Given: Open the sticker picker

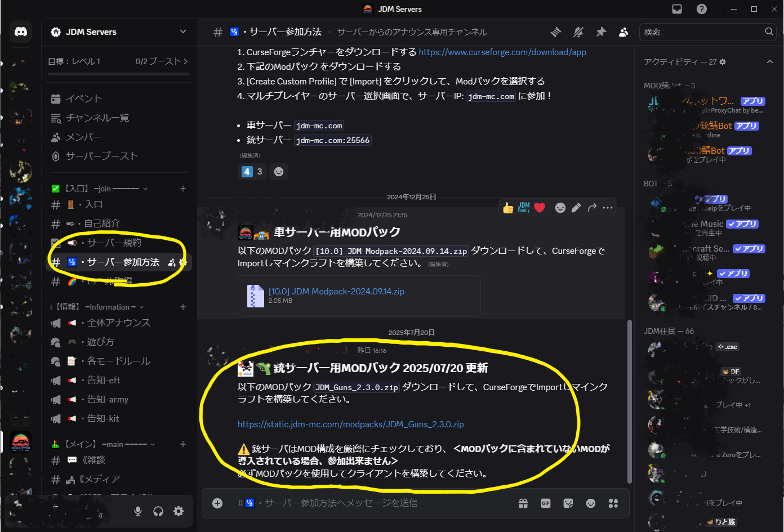Looking at the screenshot, I should pyautogui.click(x=568, y=503).
